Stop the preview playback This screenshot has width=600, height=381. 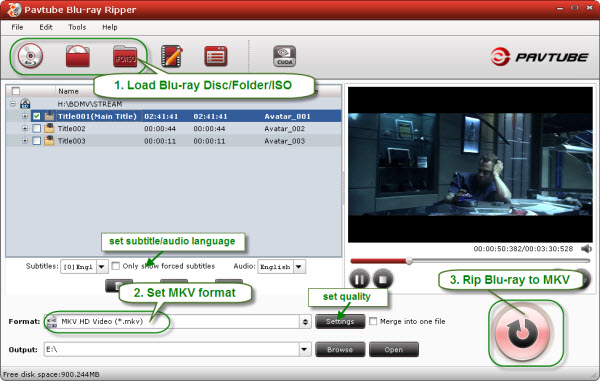pos(383,279)
